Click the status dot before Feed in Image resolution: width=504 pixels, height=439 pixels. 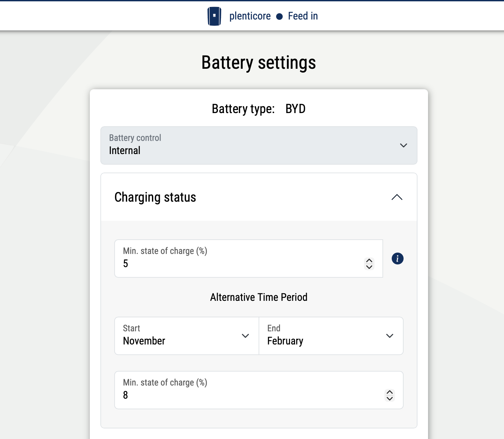click(279, 17)
